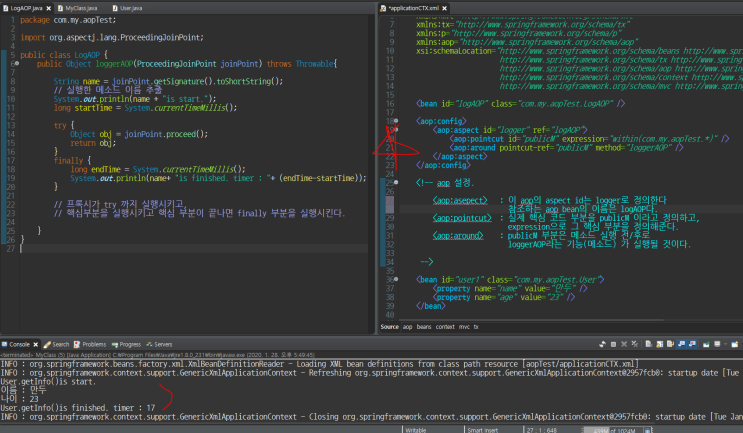Click the Writable status field

point(416,430)
